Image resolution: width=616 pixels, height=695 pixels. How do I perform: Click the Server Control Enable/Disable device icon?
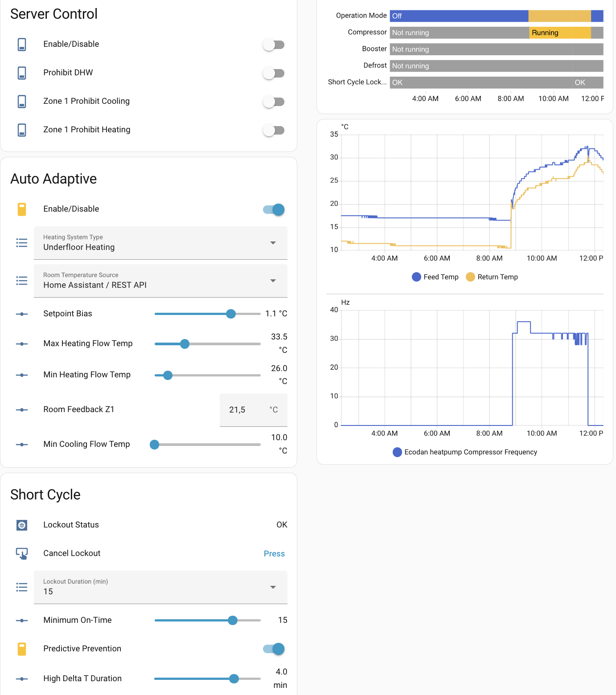[x=22, y=45]
